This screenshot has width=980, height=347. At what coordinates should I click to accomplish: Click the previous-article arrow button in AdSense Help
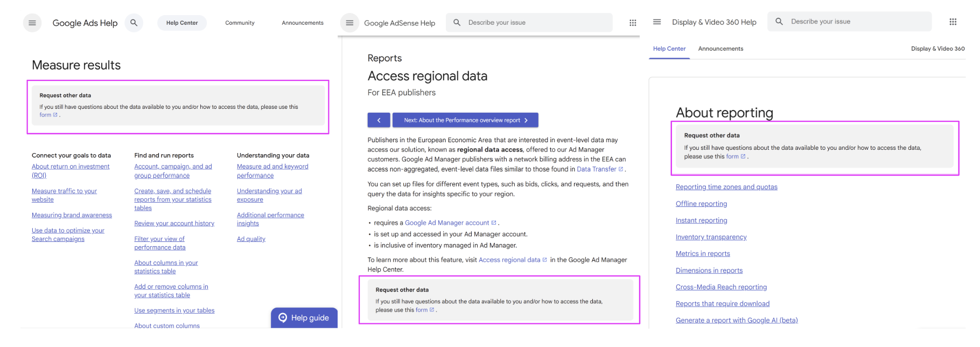pyautogui.click(x=379, y=120)
